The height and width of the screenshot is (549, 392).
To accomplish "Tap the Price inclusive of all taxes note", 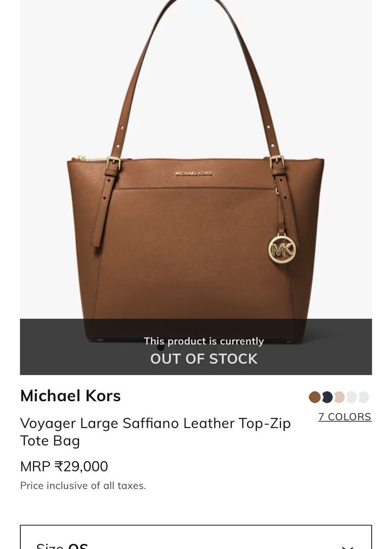I will [x=83, y=486].
